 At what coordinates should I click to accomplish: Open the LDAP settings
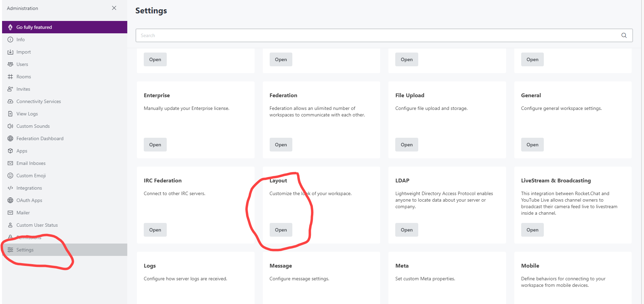click(x=407, y=230)
